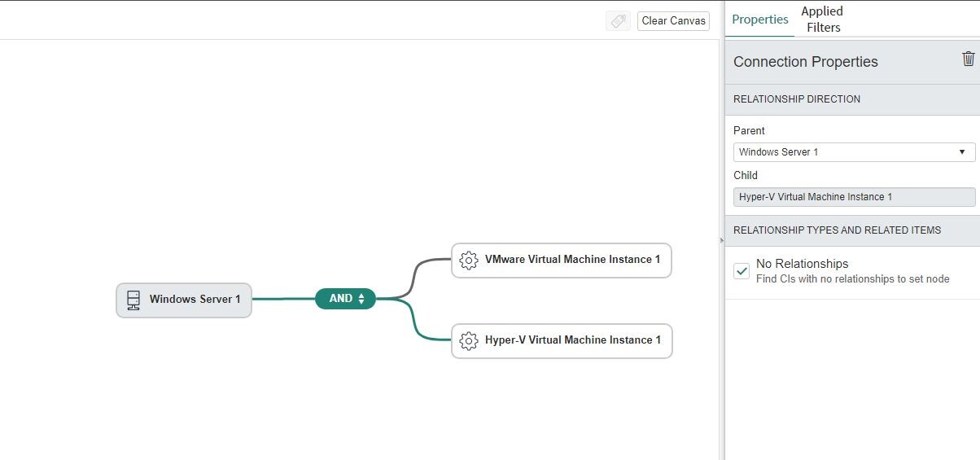
Task: Click the Parent label
Action: pos(749,130)
